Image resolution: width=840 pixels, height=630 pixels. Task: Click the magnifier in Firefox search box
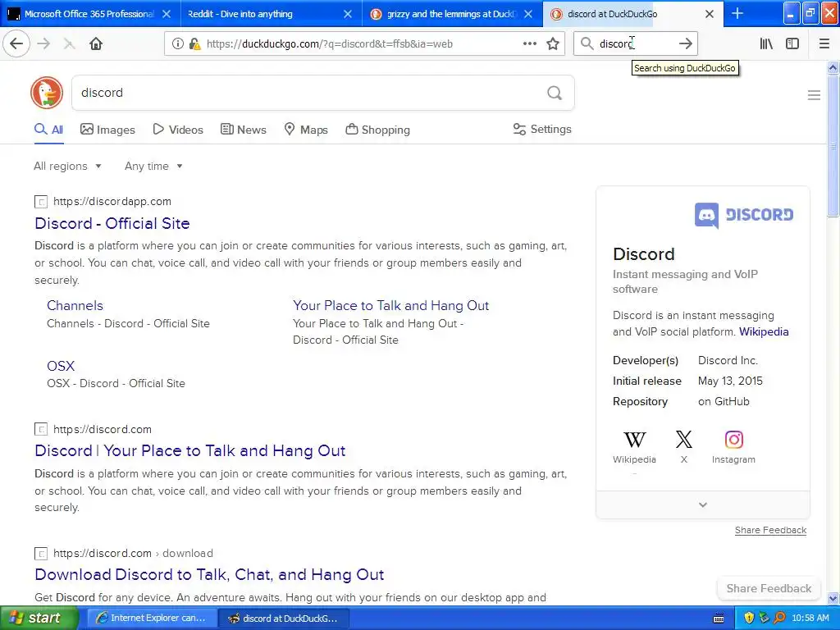pos(587,44)
